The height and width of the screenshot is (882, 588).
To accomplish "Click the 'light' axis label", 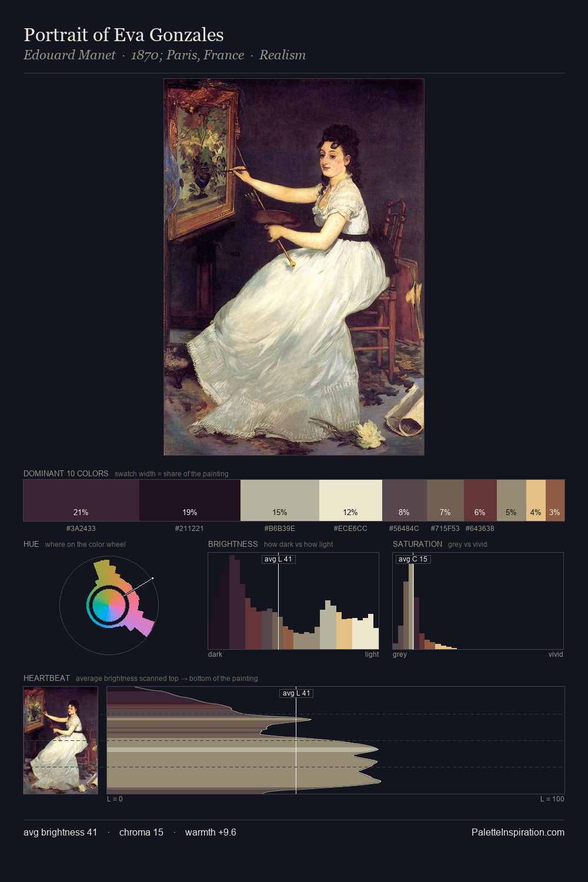I will click(x=372, y=654).
